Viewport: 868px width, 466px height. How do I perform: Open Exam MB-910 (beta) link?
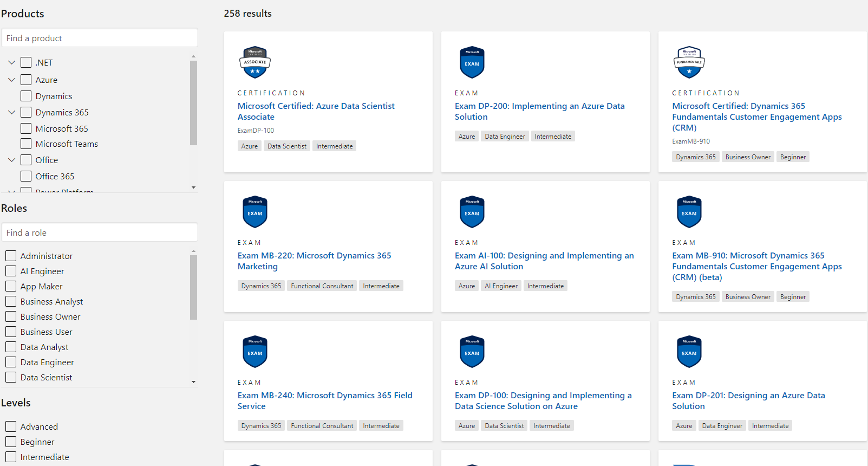pyautogui.click(x=757, y=266)
